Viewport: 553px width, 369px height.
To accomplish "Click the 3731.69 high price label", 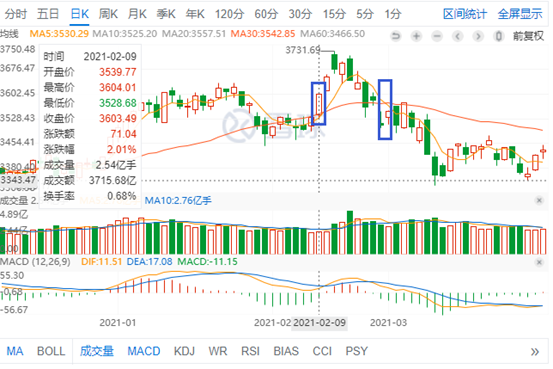I will click(303, 50).
